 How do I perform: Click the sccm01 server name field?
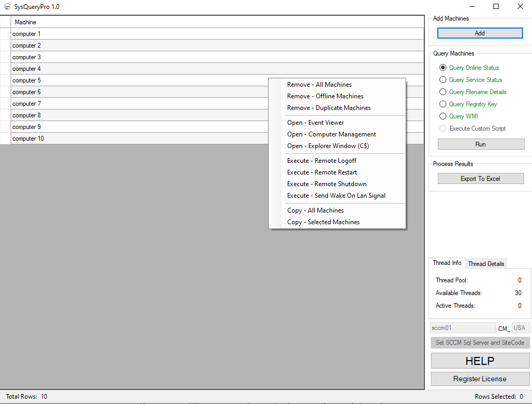(x=462, y=328)
